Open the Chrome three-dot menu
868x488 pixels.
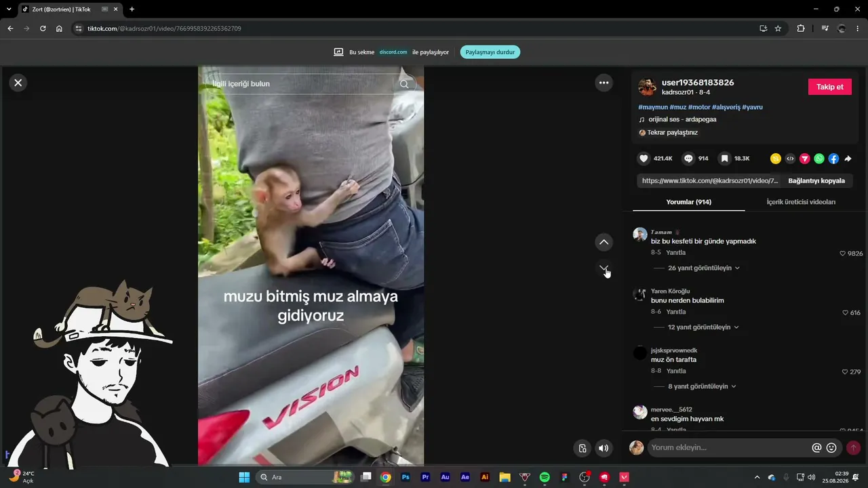pyautogui.click(x=857, y=28)
